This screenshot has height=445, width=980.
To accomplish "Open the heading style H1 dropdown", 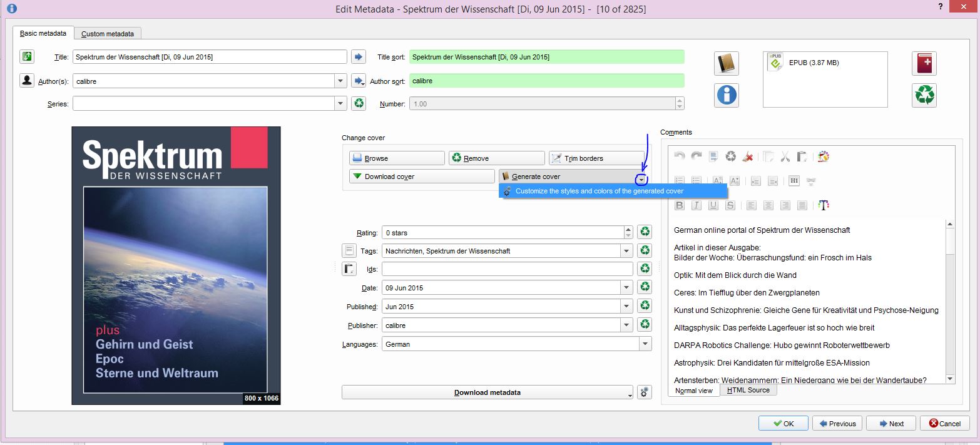I will point(794,181).
